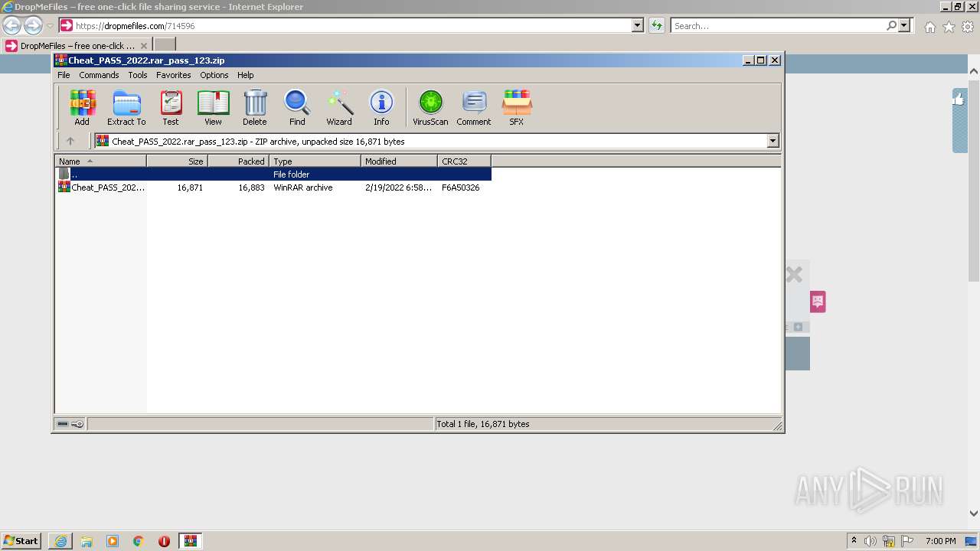Sort the list by Packed column
Image resolution: width=980 pixels, height=551 pixels.
[238, 161]
